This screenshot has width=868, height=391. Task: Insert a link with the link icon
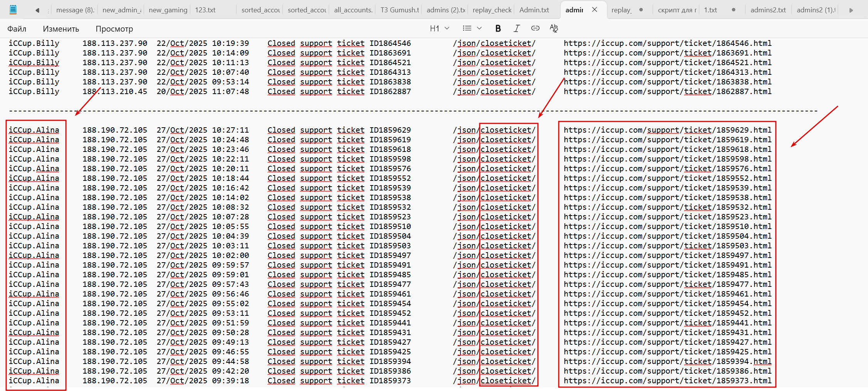pos(535,28)
